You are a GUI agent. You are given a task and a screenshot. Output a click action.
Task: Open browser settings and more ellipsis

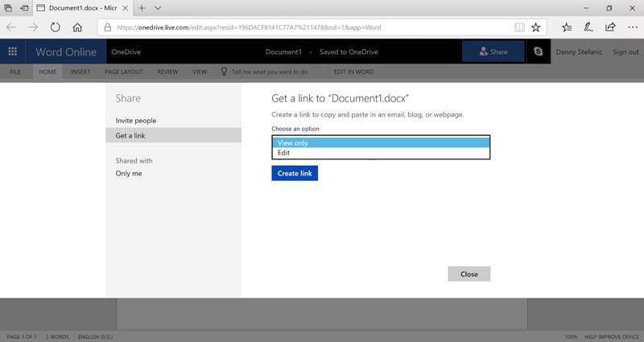(x=633, y=27)
